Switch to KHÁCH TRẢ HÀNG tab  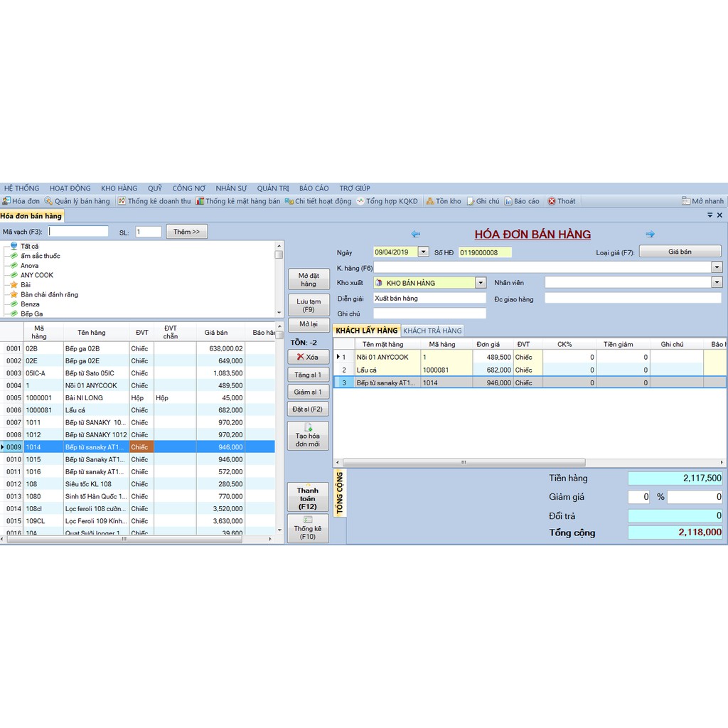433,331
